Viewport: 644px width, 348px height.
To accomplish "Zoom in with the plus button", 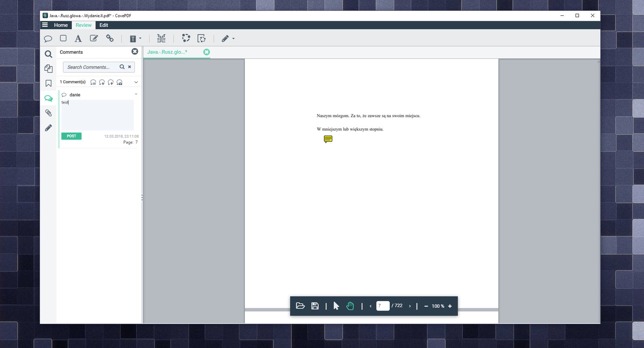I will (450, 306).
